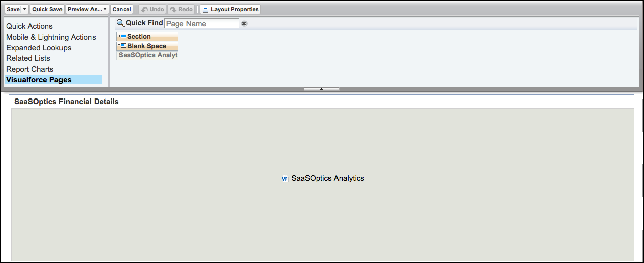Click the VF icon beside SaaSOptics Analytics
This screenshot has width=644, height=263.
point(285,179)
